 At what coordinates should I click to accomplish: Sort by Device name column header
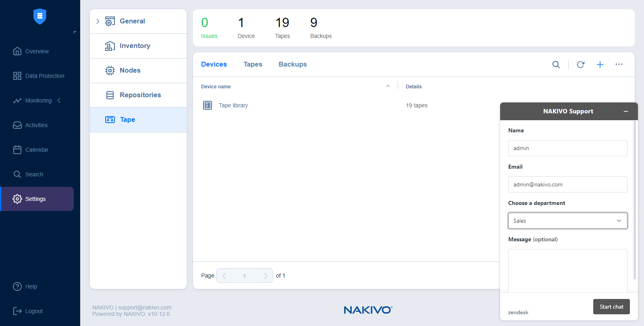(x=216, y=87)
